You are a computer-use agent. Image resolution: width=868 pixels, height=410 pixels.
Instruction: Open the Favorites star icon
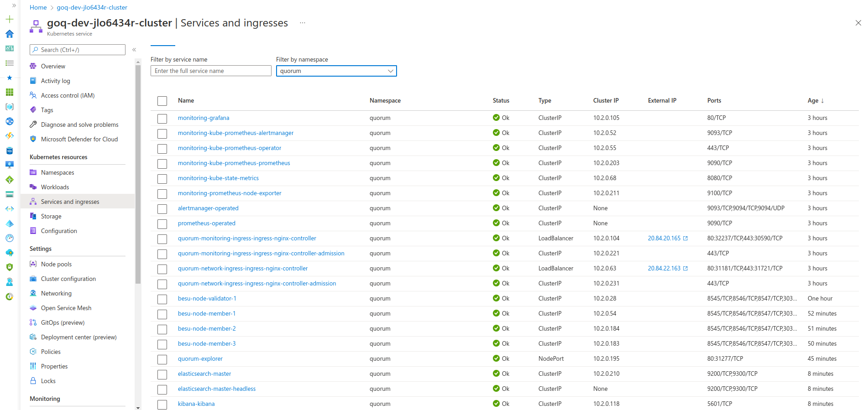[10, 78]
